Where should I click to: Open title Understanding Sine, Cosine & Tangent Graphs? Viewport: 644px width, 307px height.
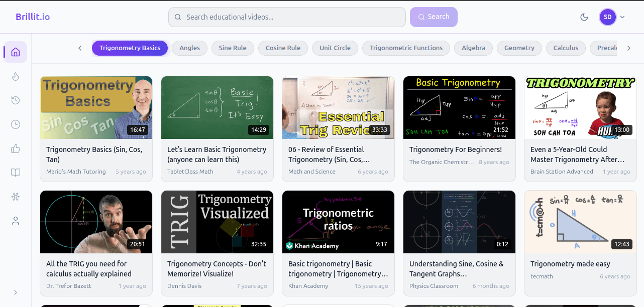[457, 269]
